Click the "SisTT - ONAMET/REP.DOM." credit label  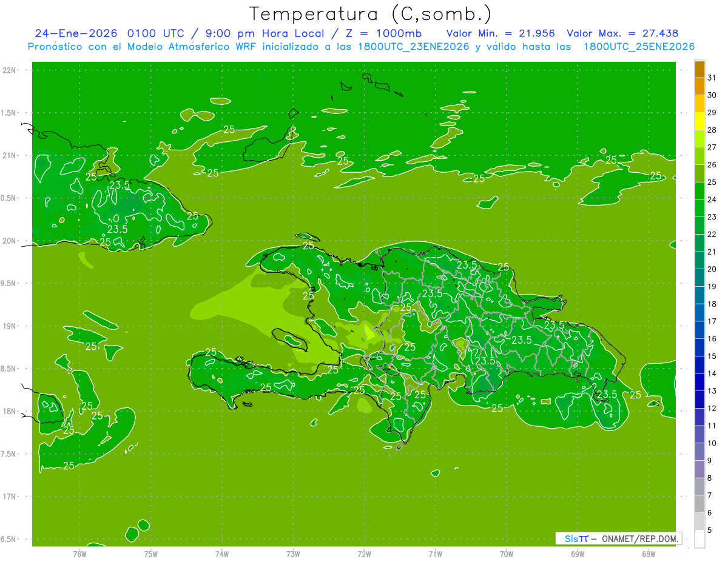click(x=618, y=538)
